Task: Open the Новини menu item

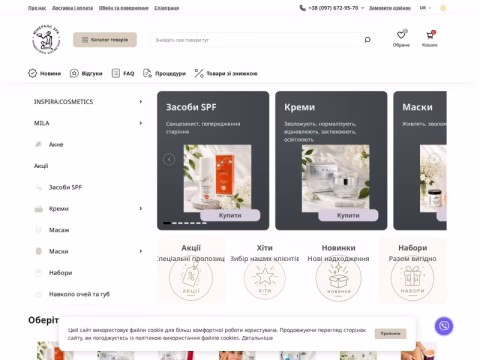Action: 45,73
